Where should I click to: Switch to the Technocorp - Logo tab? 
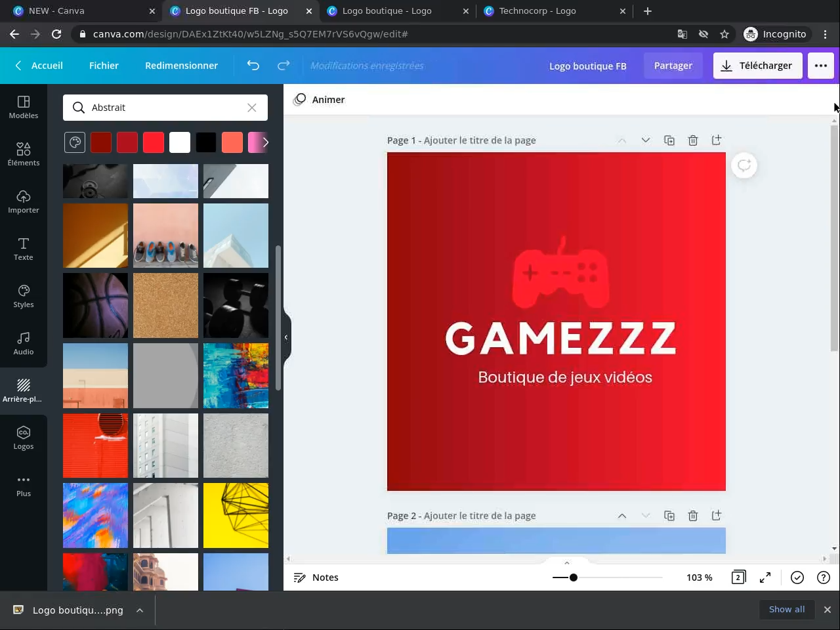pyautogui.click(x=555, y=11)
